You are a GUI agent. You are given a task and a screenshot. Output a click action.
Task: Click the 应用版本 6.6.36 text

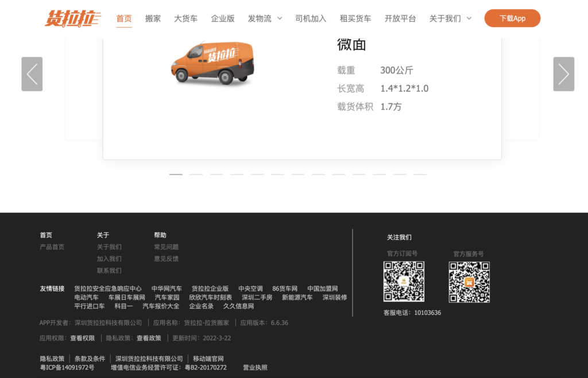click(x=264, y=323)
